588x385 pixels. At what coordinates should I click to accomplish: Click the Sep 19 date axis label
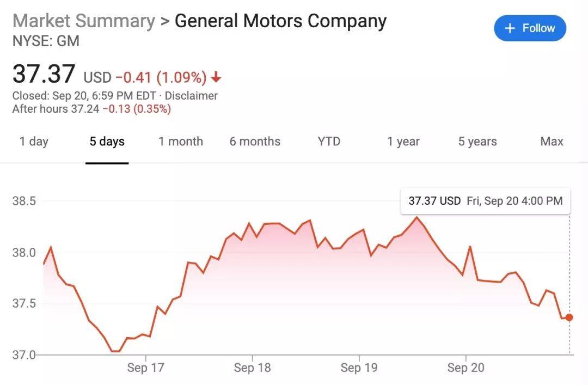tap(359, 368)
